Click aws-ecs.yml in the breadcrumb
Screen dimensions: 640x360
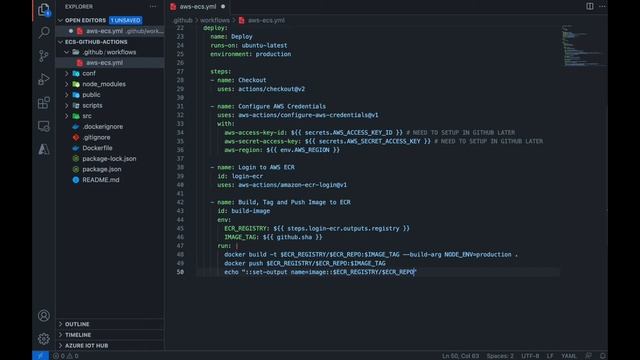[x=266, y=20]
